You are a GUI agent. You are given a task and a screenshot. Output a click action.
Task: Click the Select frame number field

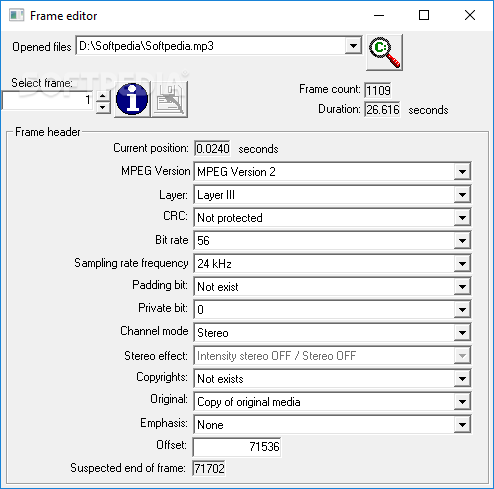47,100
